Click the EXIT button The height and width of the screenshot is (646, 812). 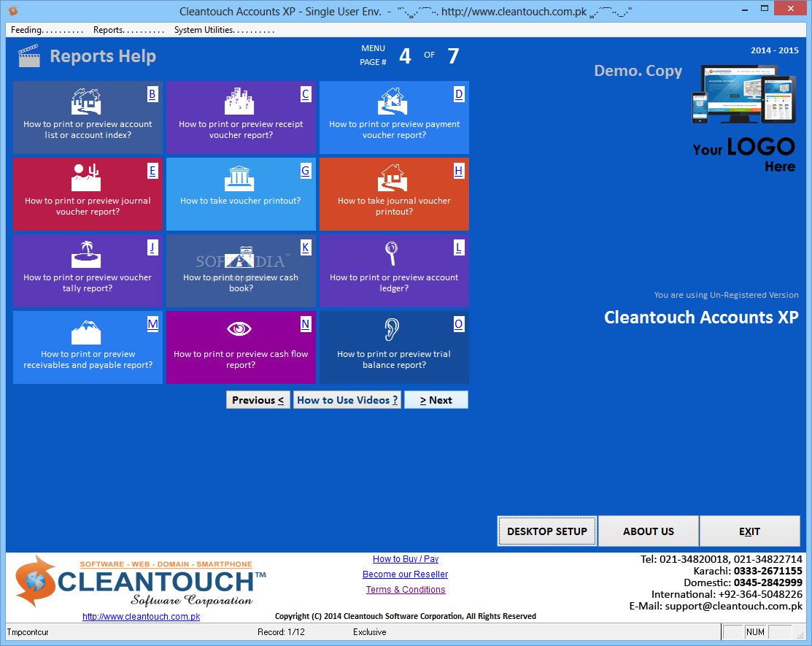(749, 531)
